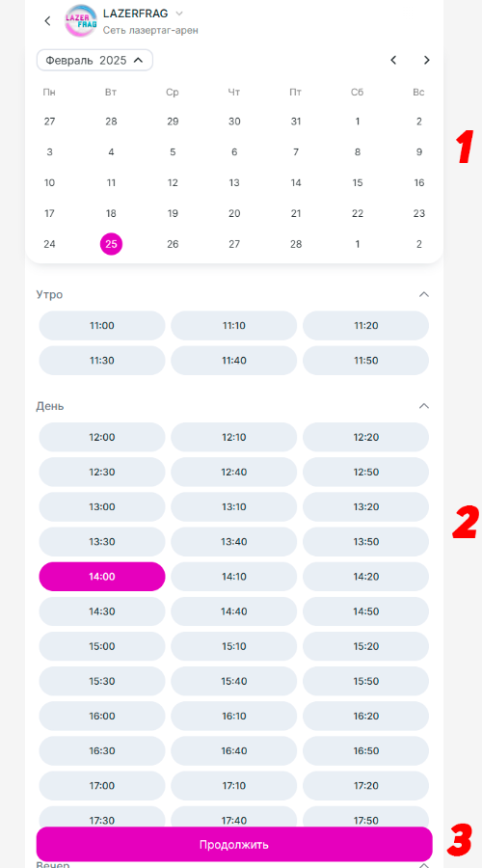Select the 16:30 time slot
Image resolution: width=482 pixels, height=868 pixels.
point(102,751)
